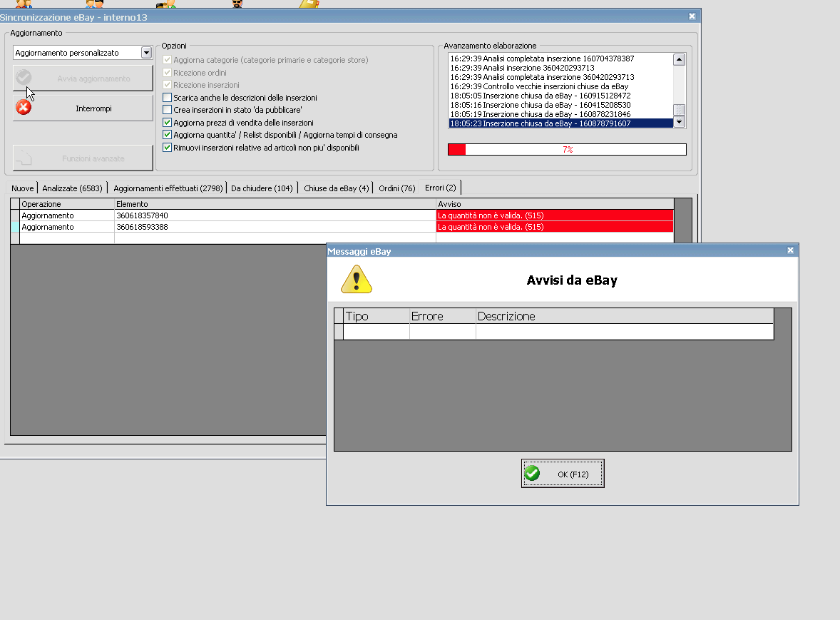
Task: Click the Elemento column header
Action: (x=275, y=204)
